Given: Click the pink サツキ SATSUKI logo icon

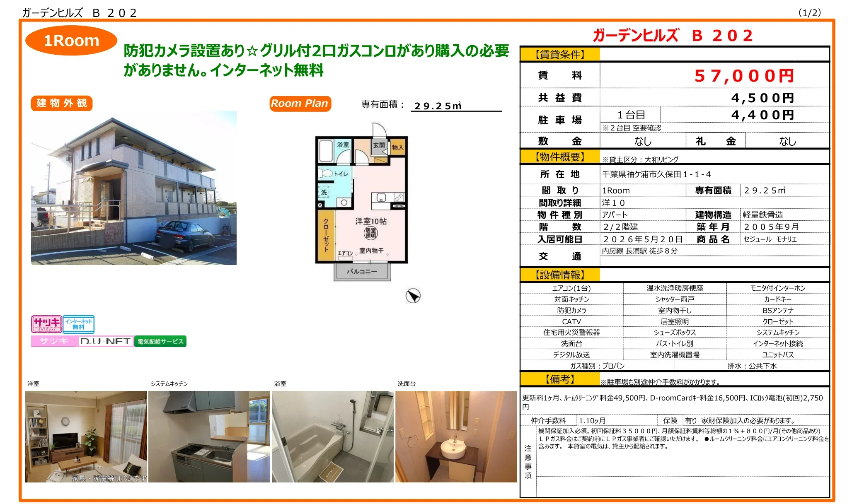Looking at the screenshot, I should click(x=46, y=324).
